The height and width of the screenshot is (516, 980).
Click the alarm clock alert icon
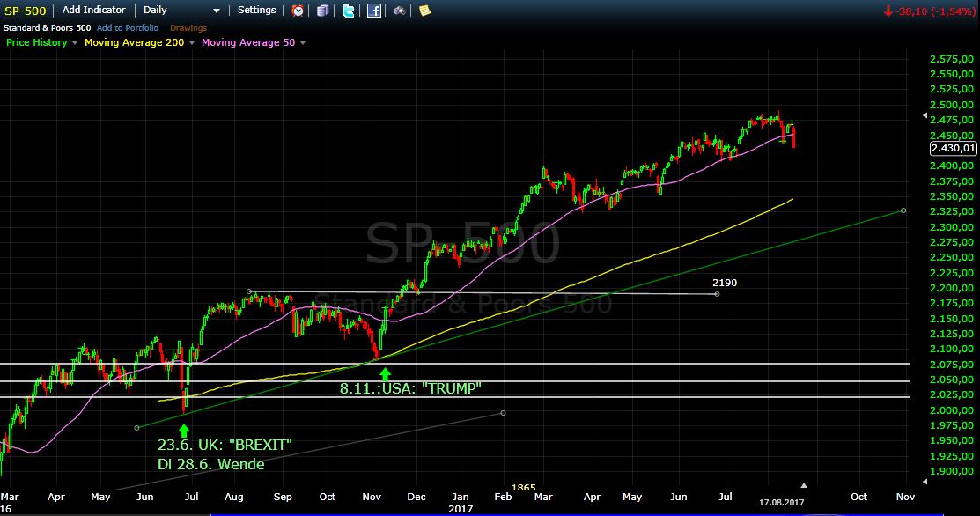(298, 11)
